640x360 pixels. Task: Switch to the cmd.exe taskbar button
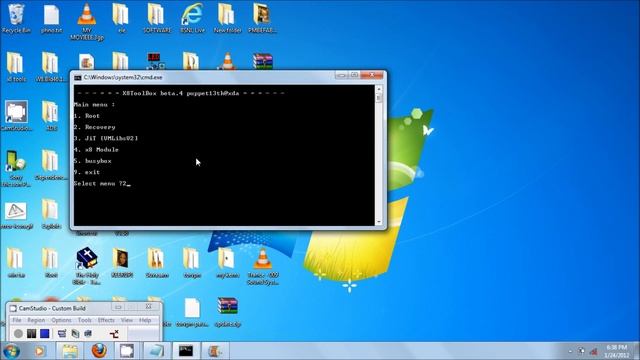186,351
